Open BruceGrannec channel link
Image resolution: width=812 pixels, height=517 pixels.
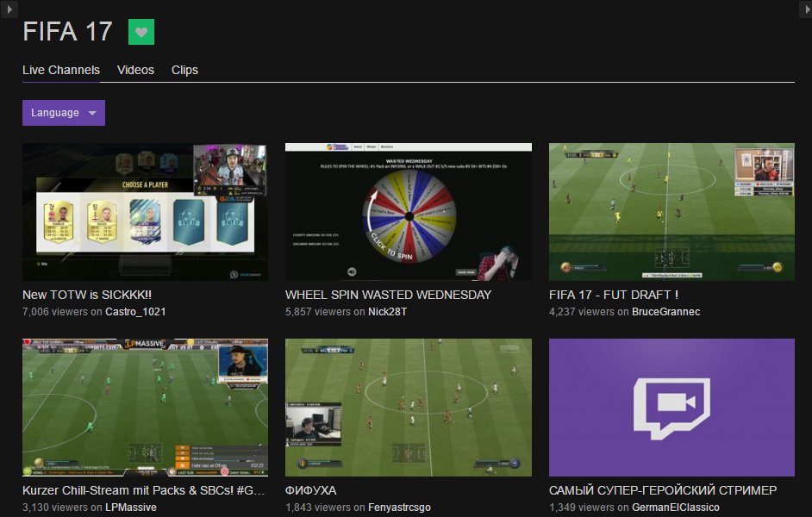point(666,312)
